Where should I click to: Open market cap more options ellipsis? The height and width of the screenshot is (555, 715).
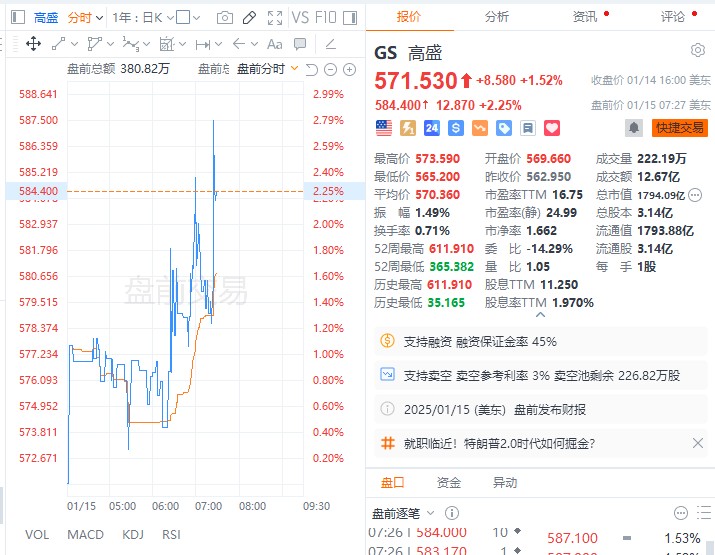click(x=695, y=195)
